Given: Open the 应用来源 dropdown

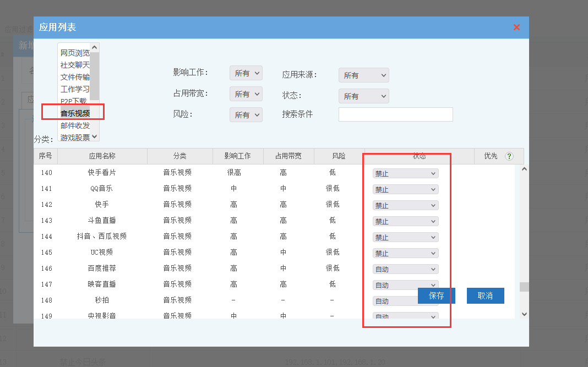Looking at the screenshot, I should [x=363, y=75].
